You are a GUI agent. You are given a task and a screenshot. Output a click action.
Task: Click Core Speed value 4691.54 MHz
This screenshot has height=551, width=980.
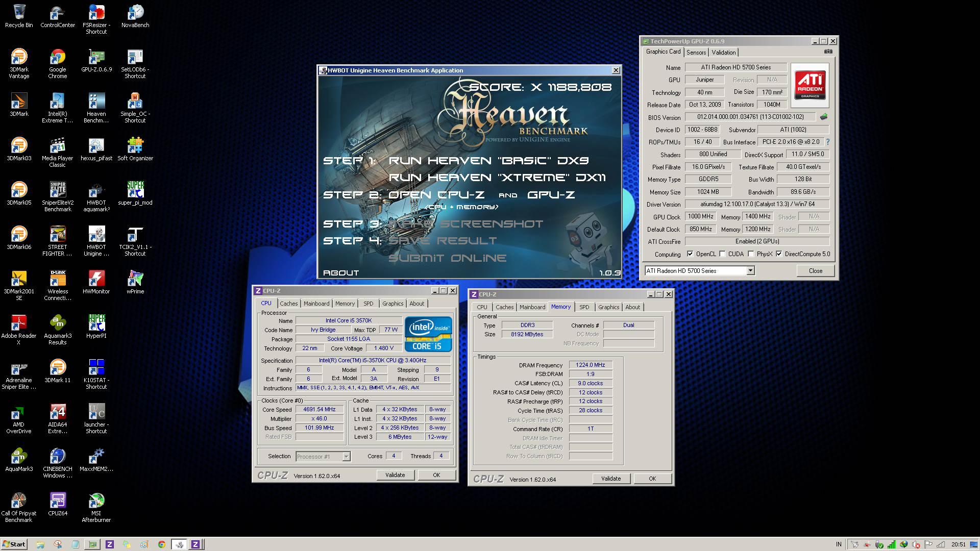pyautogui.click(x=320, y=410)
